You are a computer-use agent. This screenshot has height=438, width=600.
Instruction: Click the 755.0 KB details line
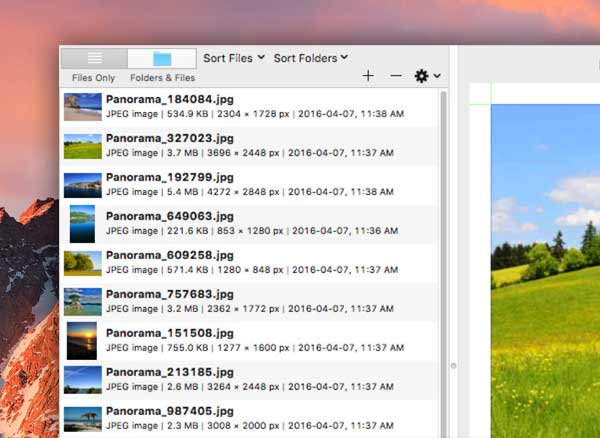click(x=255, y=348)
